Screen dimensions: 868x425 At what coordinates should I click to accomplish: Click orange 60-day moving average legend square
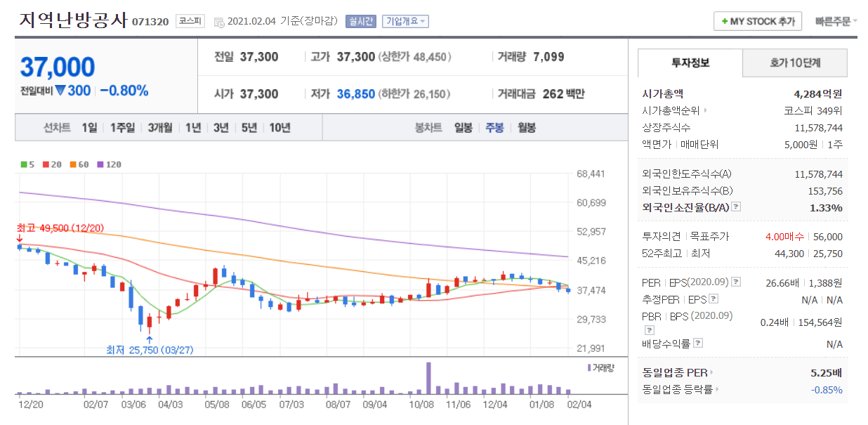pyautogui.click(x=72, y=164)
